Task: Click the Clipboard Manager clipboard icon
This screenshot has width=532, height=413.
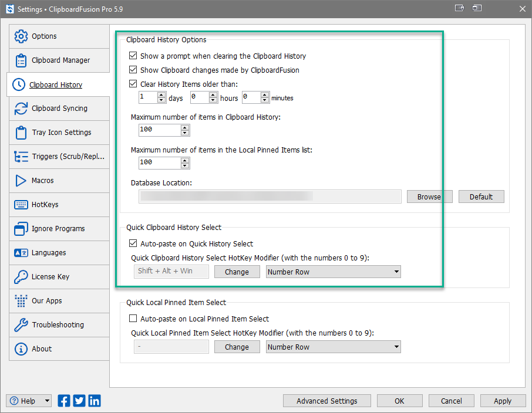Action: click(21, 60)
